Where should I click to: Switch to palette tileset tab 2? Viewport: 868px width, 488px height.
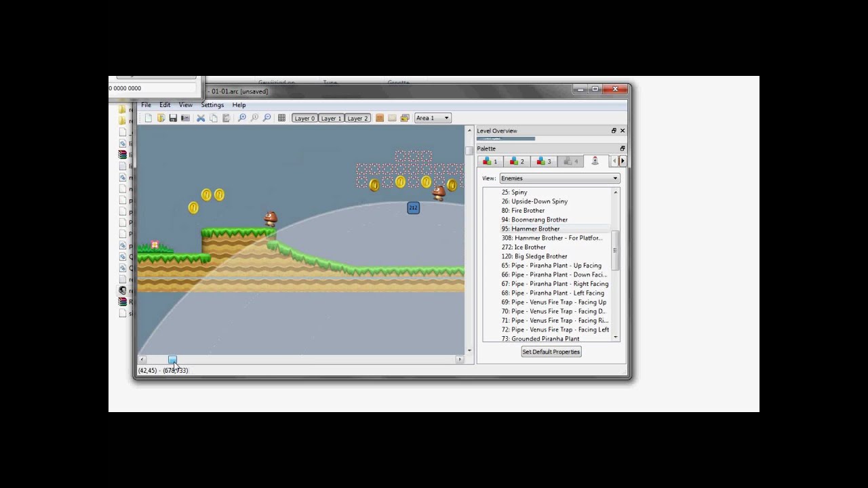517,161
